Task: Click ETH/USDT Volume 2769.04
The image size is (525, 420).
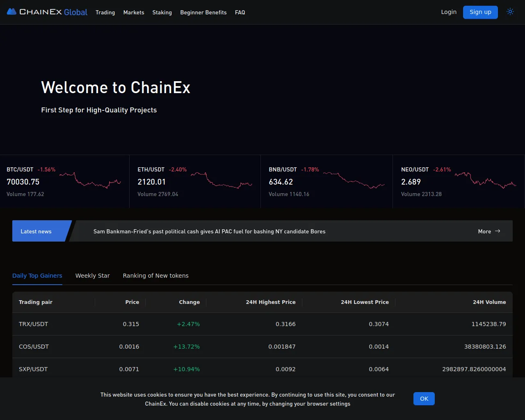Action: point(158,194)
